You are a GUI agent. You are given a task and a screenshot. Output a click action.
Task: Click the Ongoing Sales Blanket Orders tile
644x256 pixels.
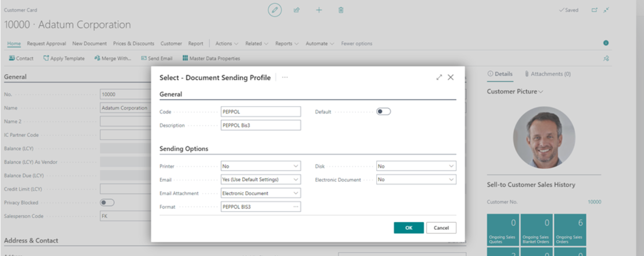tap(537, 230)
